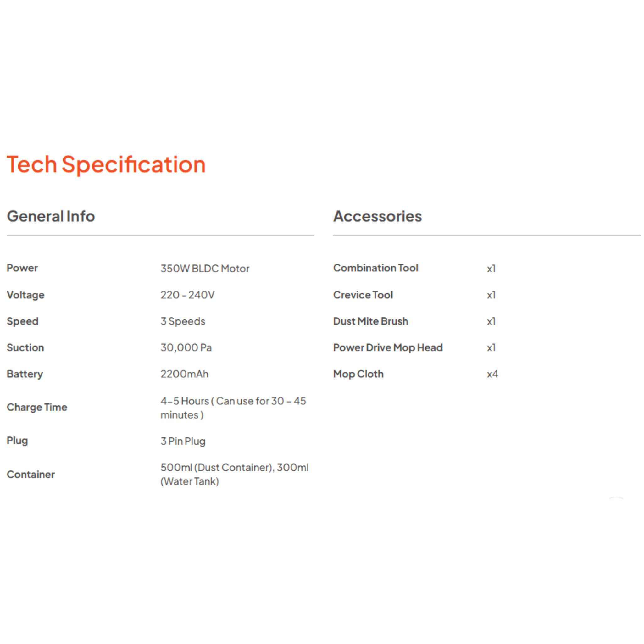Click the 30,000 Pa suction value
The width and height of the screenshot is (644, 644).
186,348
